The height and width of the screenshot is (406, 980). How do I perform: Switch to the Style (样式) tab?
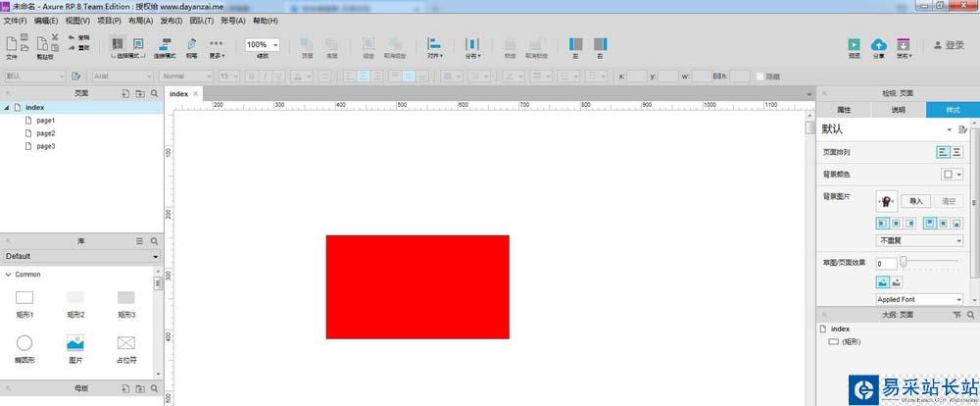point(953,110)
